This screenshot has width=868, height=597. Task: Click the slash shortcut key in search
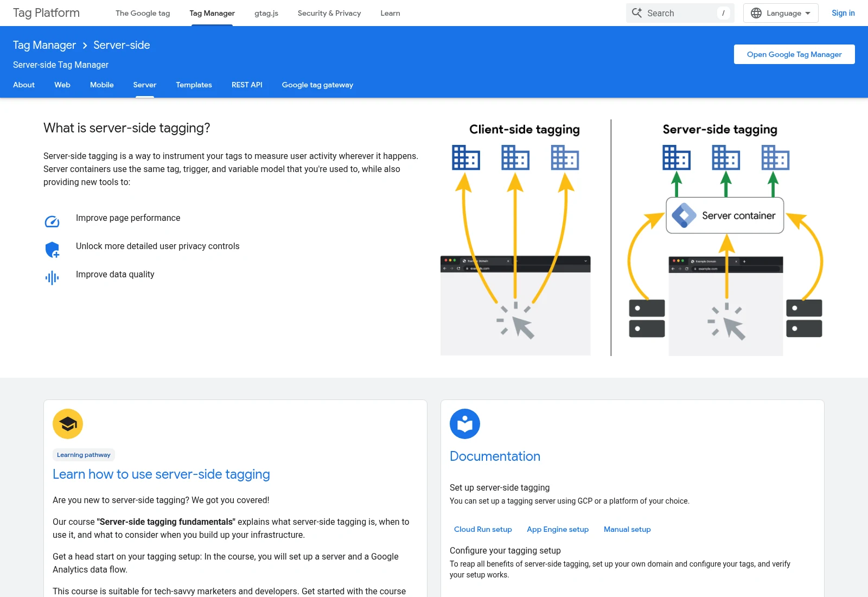[723, 13]
